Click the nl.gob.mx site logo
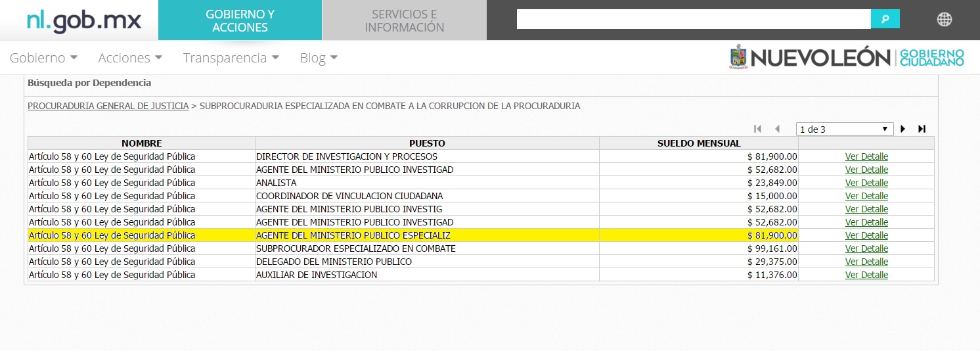Image resolution: width=980 pixels, height=351 pixels. coord(84,20)
